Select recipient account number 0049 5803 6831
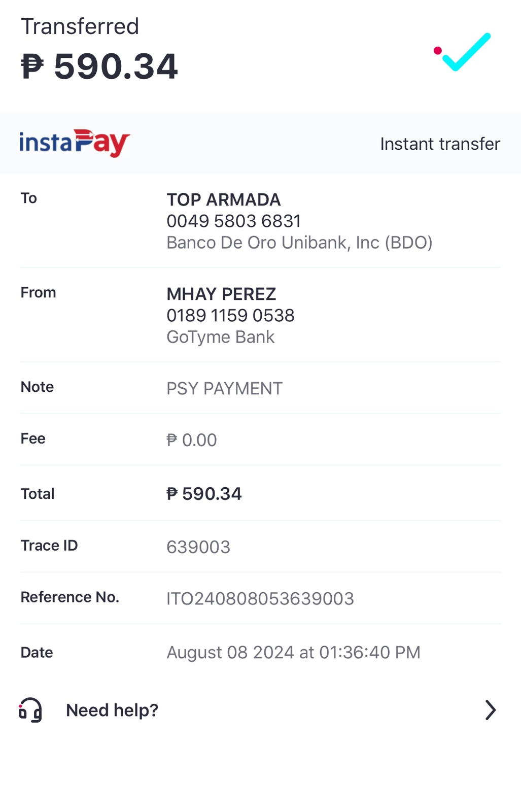 coord(234,221)
